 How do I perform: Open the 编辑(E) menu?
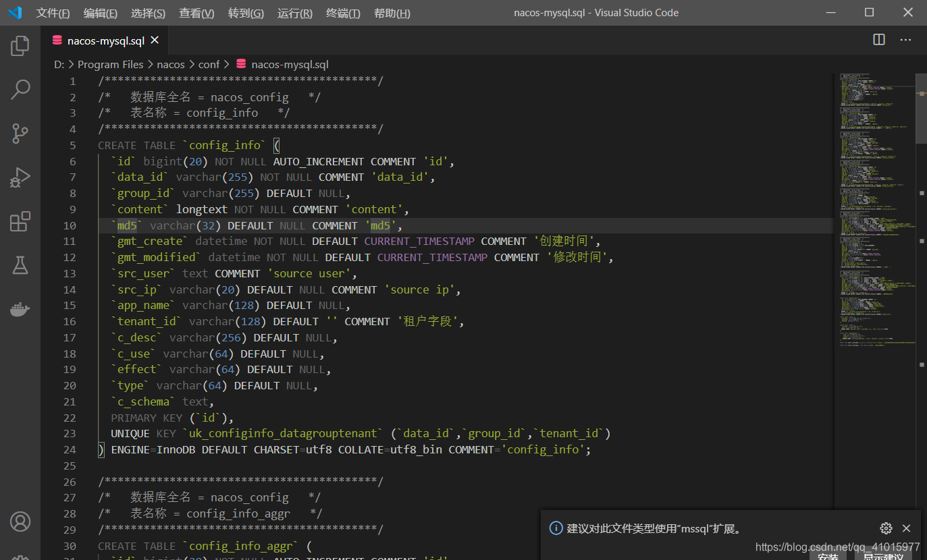tap(100, 13)
